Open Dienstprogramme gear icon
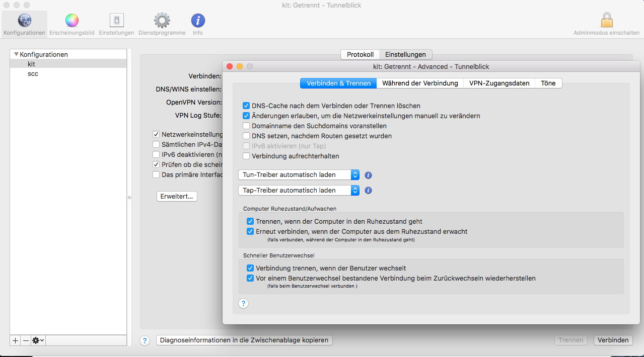The height and width of the screenshot is (357, 644). [162, 21]
